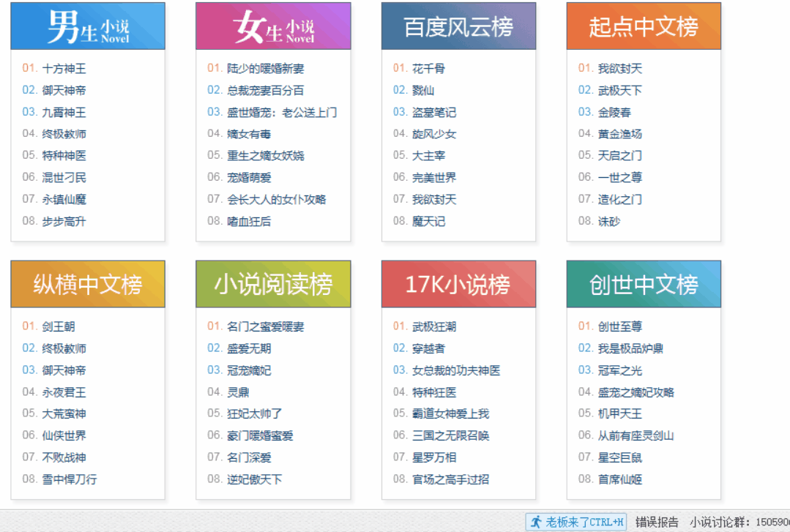Open 武极天下 in 起点中文榜

(x=619, y=90)
